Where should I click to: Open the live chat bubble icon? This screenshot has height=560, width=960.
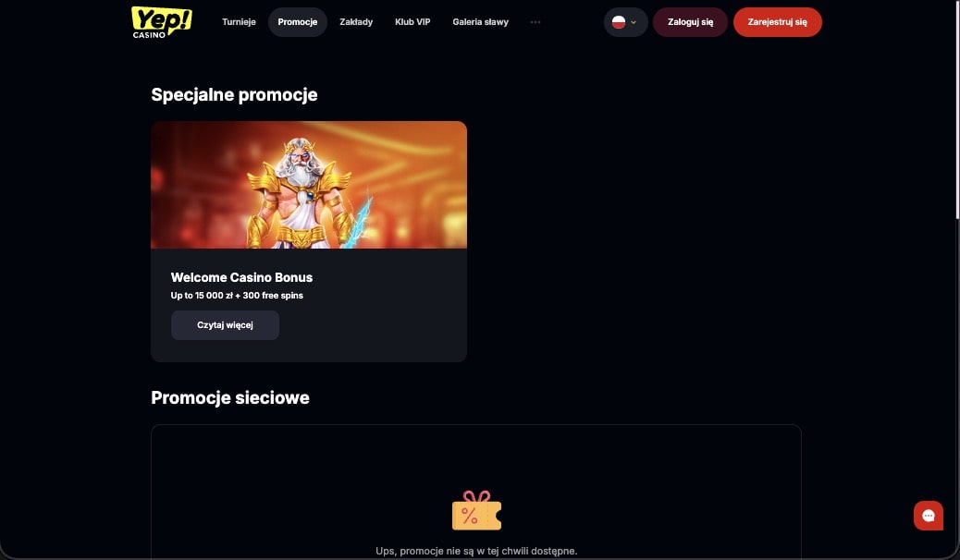(x=929, y=516)
